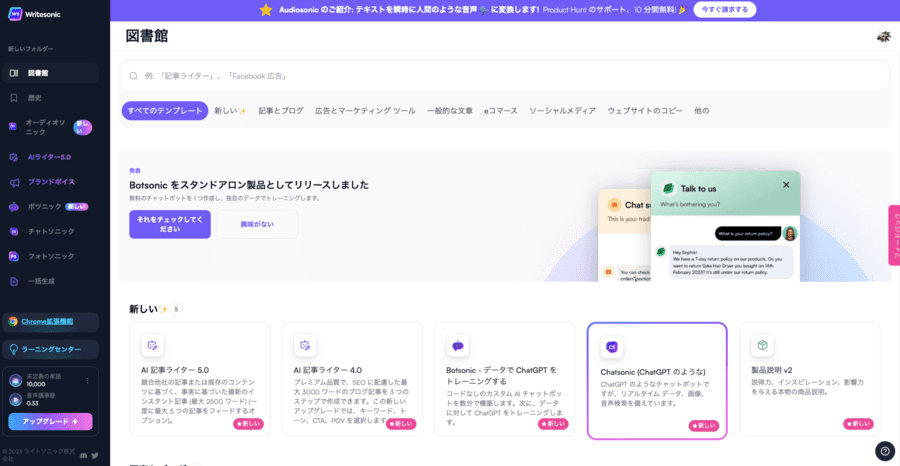Select the 他の tab
Screen dimensions: 900x466
coord(701,111)
